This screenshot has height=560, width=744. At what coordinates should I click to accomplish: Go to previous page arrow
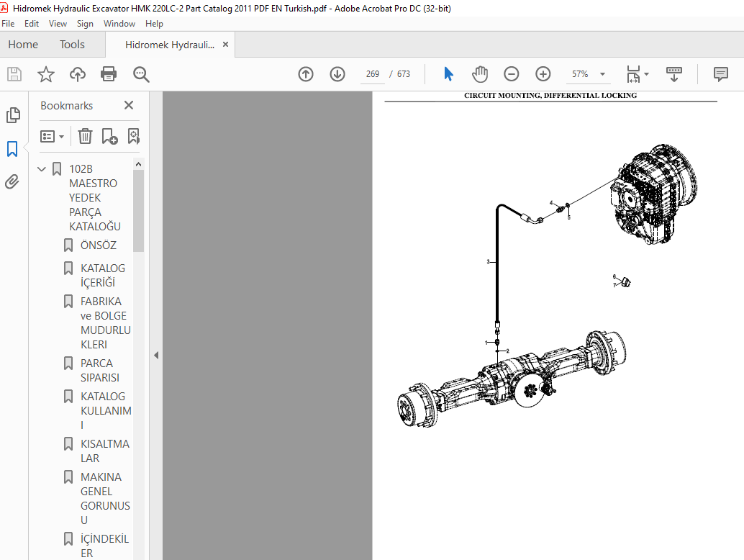click(x=306, y=74)
